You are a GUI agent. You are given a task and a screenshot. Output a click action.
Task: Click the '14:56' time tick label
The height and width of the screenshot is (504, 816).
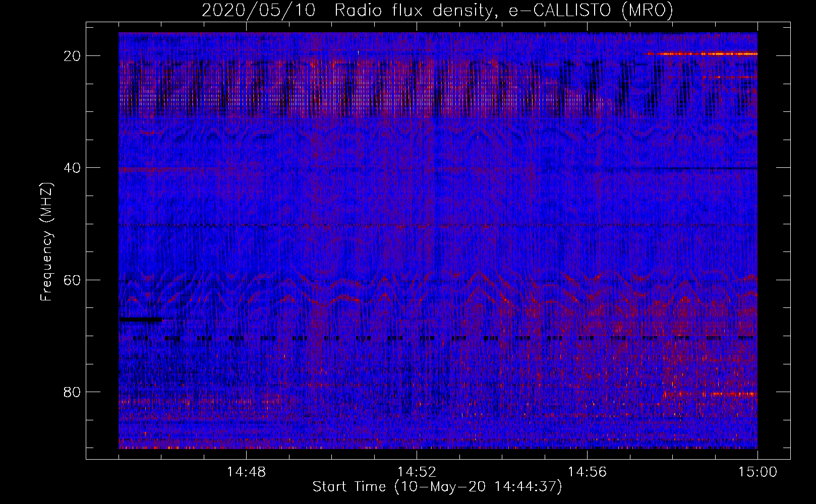point(587,472)
